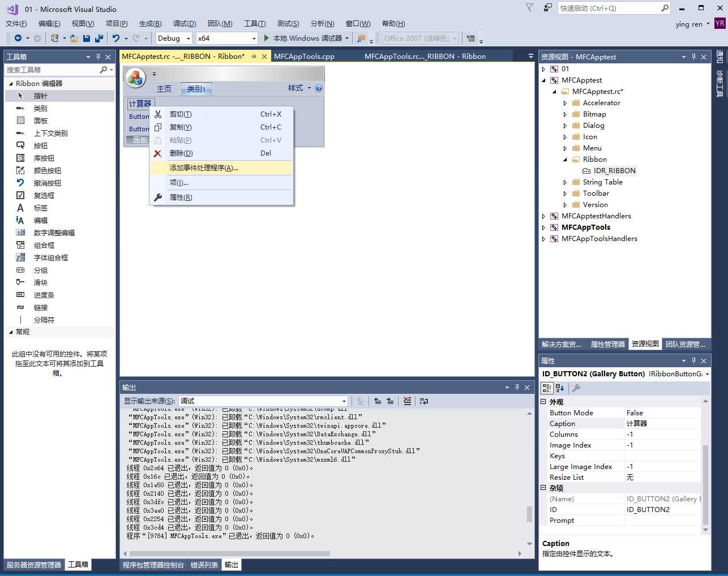
Task: Click the Caption property value 计算器
Action: tap(662, 423)
